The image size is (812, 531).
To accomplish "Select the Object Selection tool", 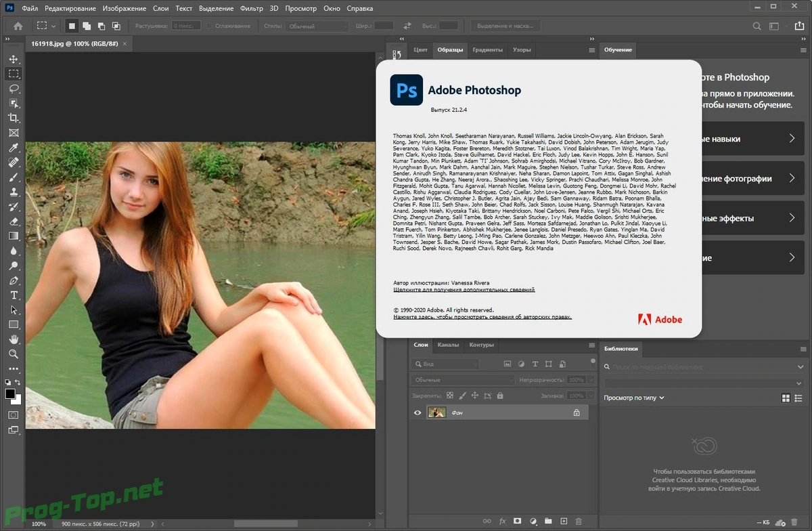I will pyautogui.click(x=14, y=103).
